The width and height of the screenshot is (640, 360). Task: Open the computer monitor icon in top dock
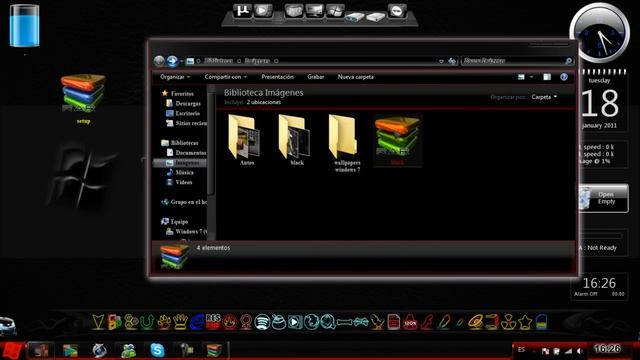[314, 11]
